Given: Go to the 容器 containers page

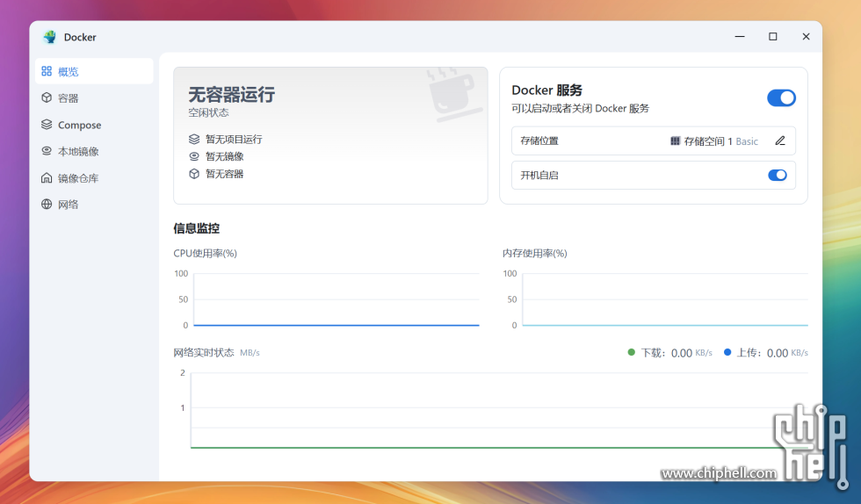Looking at the screenshot, I should coord(94,97).
